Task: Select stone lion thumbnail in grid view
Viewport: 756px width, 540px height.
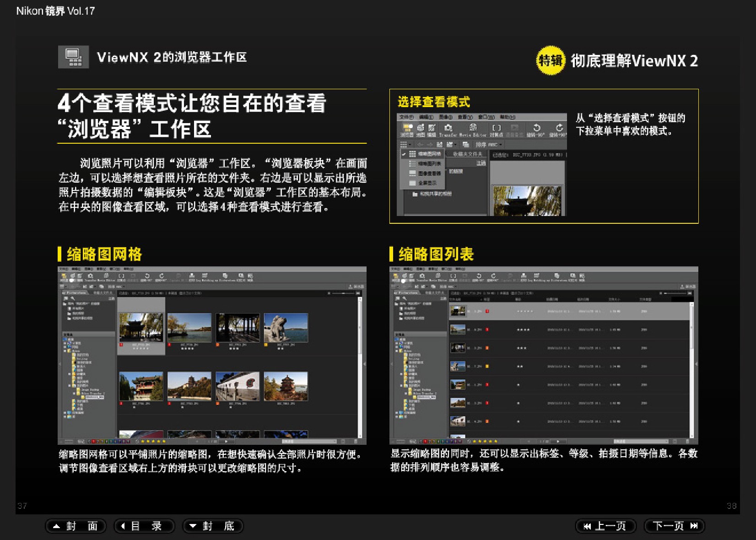Action: pyautogui.click(x=286, y=328)
